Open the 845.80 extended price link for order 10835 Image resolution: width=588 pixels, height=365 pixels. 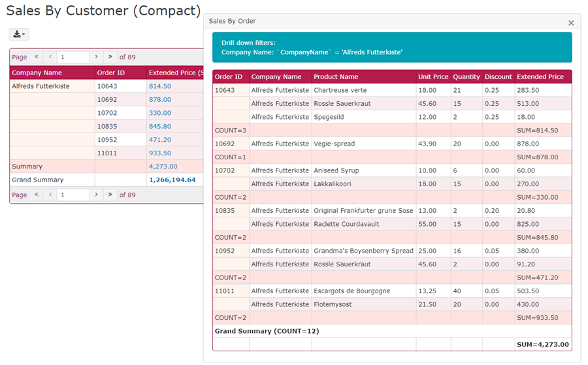tap(160, 126)
